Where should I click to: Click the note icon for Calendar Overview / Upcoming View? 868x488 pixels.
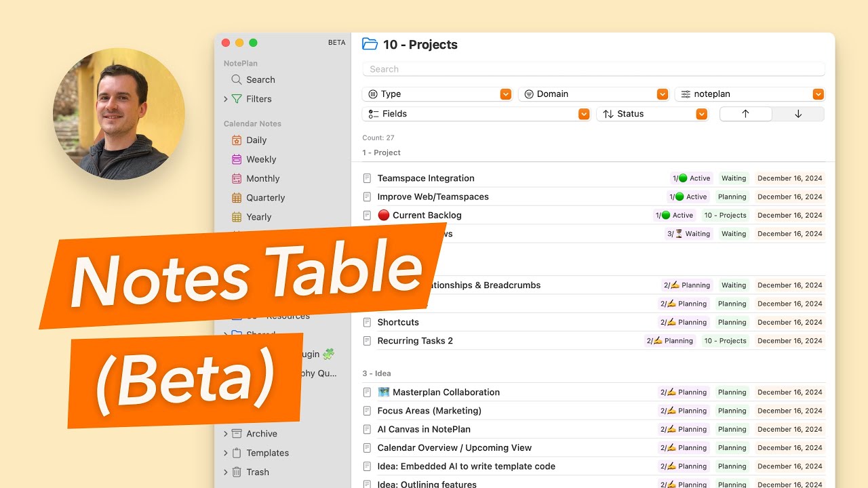point(367,447)
